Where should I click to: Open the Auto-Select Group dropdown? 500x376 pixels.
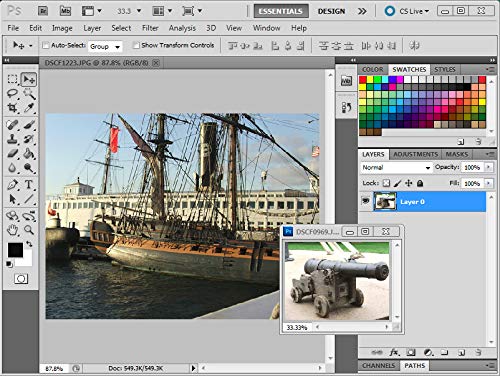(x=105, y=47)
